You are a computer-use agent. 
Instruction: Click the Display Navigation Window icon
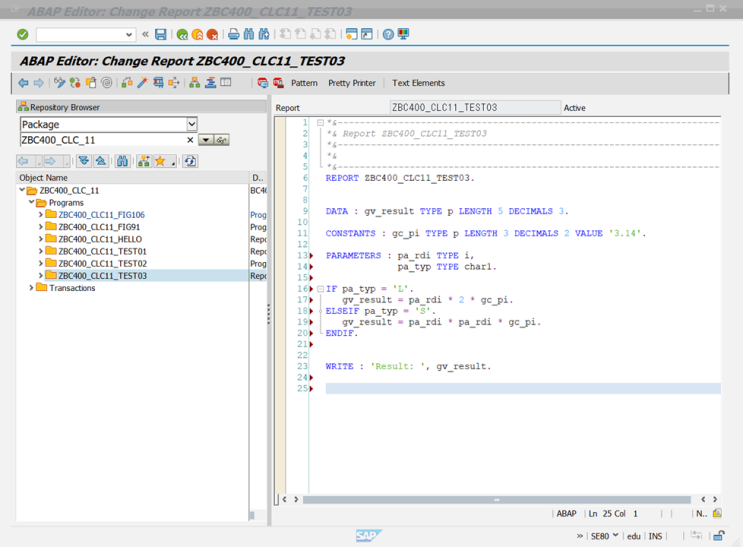(210, 83)
